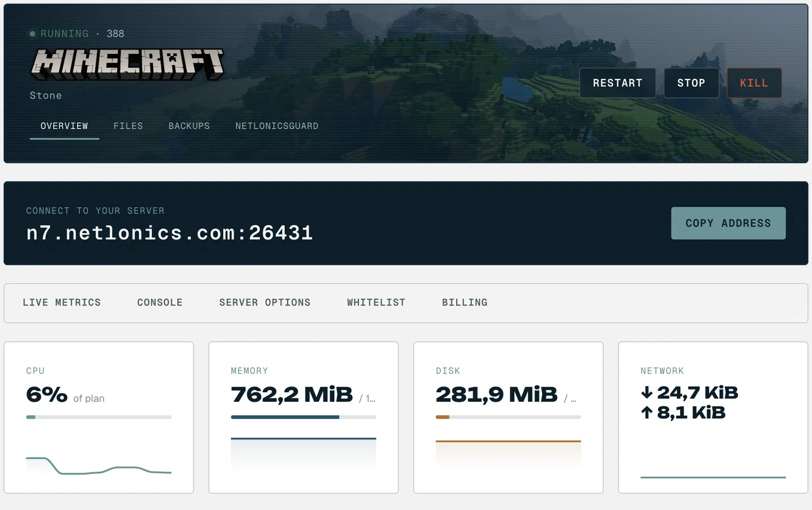Click the CPU card label
Image resolution: width=812 pixels, height=510 pixels.
[35, 371]
